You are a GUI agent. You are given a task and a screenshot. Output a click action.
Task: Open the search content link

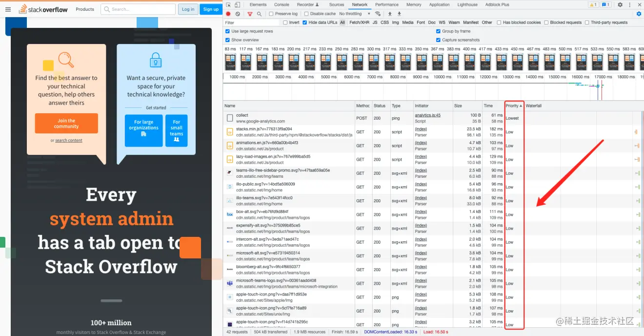click(69, 141)
